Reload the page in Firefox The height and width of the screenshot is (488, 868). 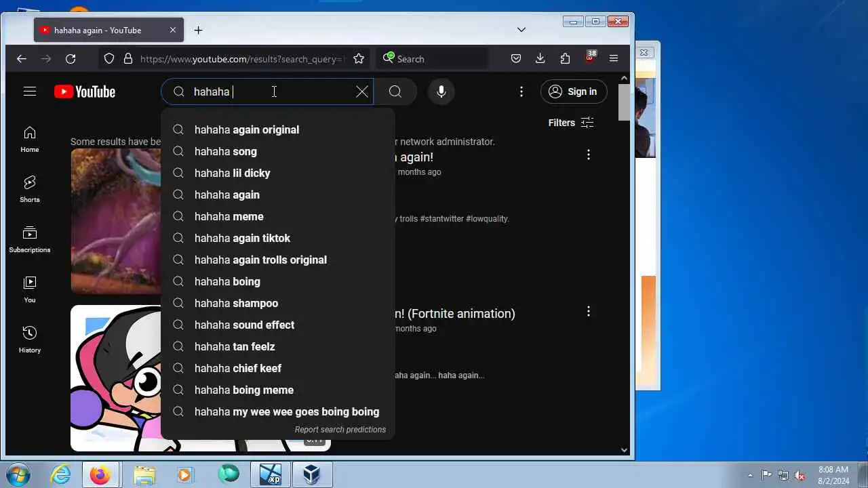point(71,59)
